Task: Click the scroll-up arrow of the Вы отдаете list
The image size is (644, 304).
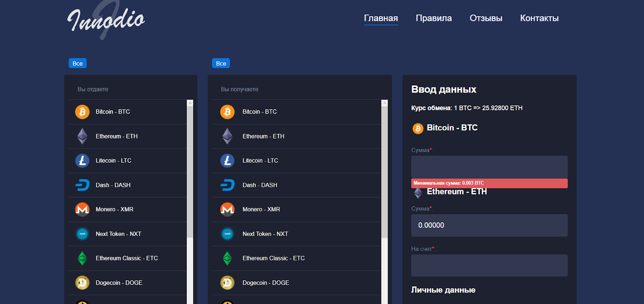Action: pos(190,103)
